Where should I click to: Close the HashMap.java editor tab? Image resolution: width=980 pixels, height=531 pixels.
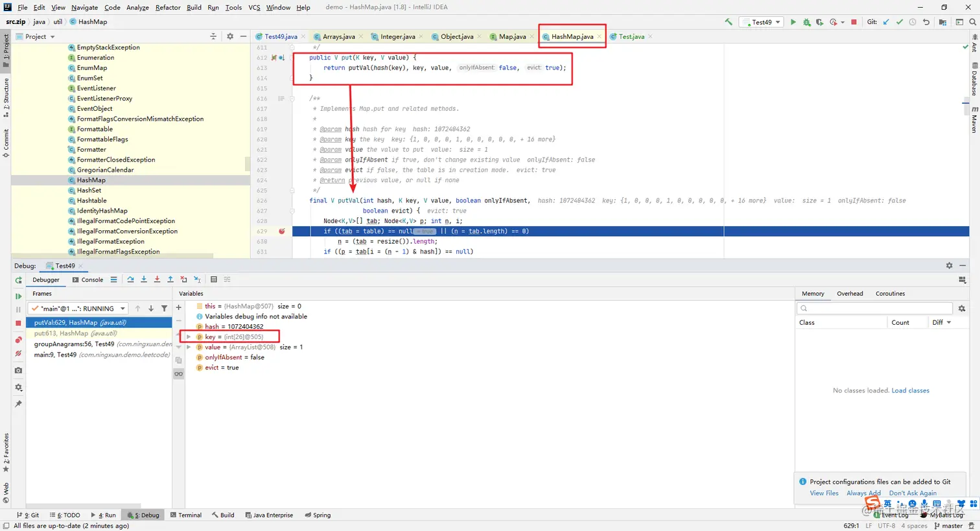600,37
